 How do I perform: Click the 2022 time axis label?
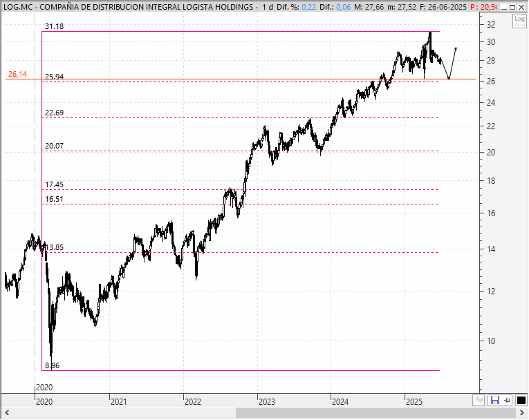pos(193,402)
